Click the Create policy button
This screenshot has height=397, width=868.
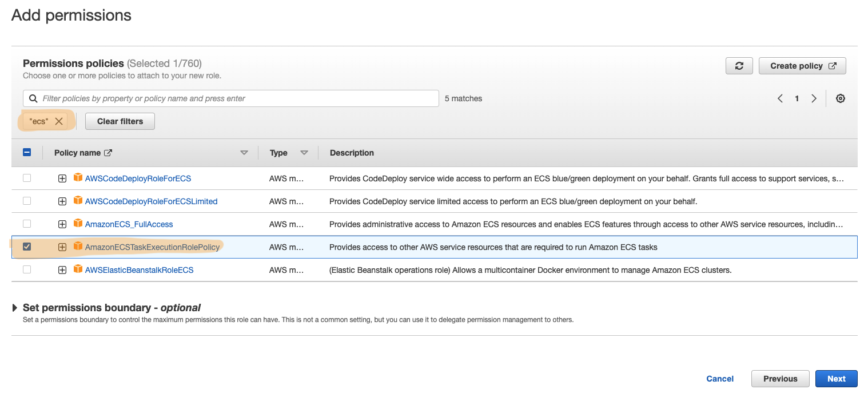pos(802,66)
